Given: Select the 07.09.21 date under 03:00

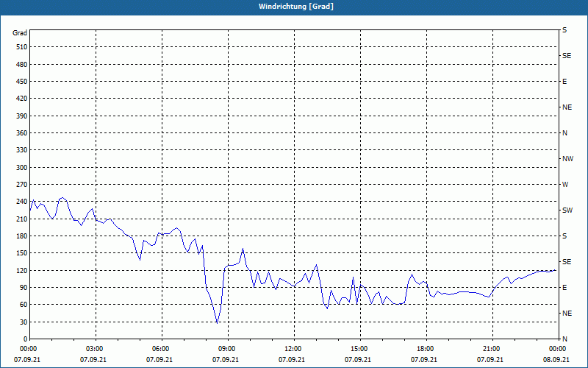Looking at the screenshot, I should tap(93, 360).
